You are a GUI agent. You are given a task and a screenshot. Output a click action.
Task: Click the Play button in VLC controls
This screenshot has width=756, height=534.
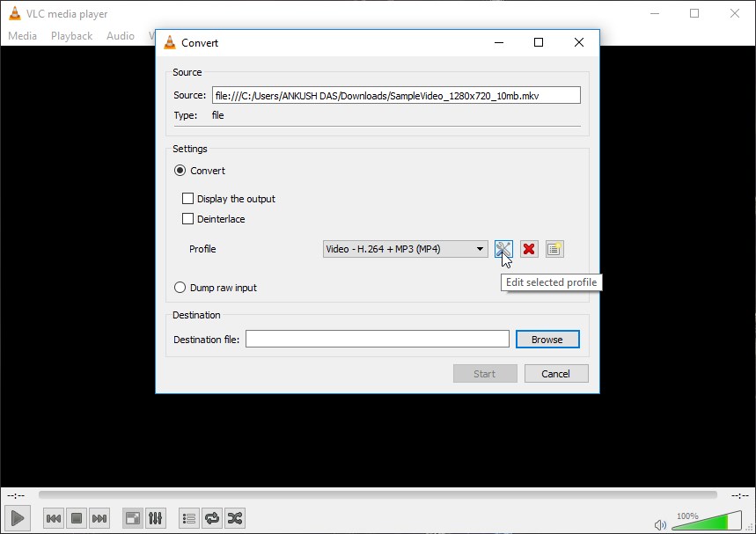[18, 518]
